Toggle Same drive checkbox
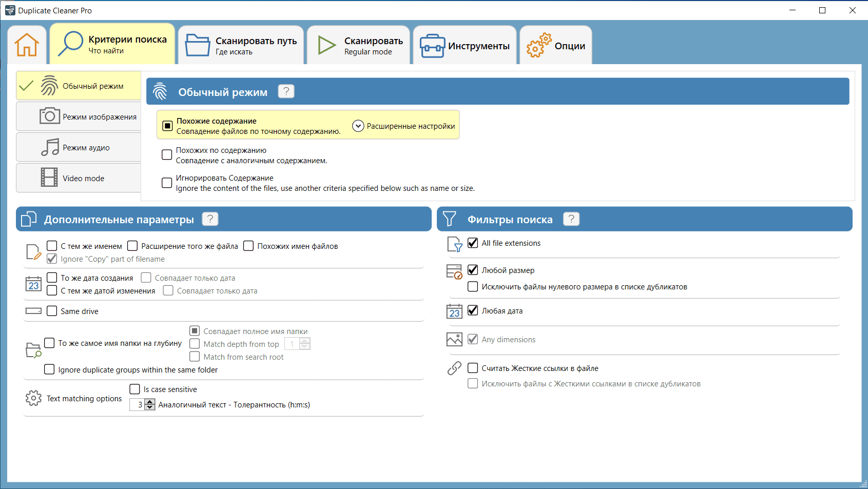Viewport: 868px width, 489px height. pyautogui.click(x=52, y=311)
